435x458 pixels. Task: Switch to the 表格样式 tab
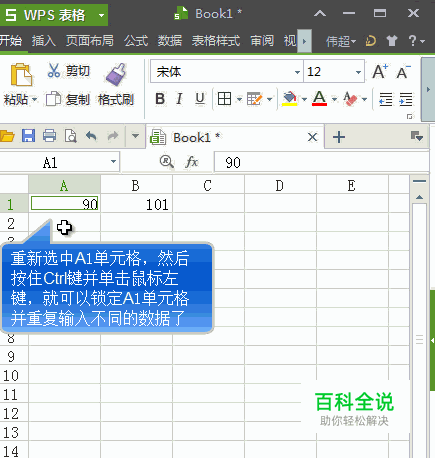pyautogui.click(x=216, y=41)
